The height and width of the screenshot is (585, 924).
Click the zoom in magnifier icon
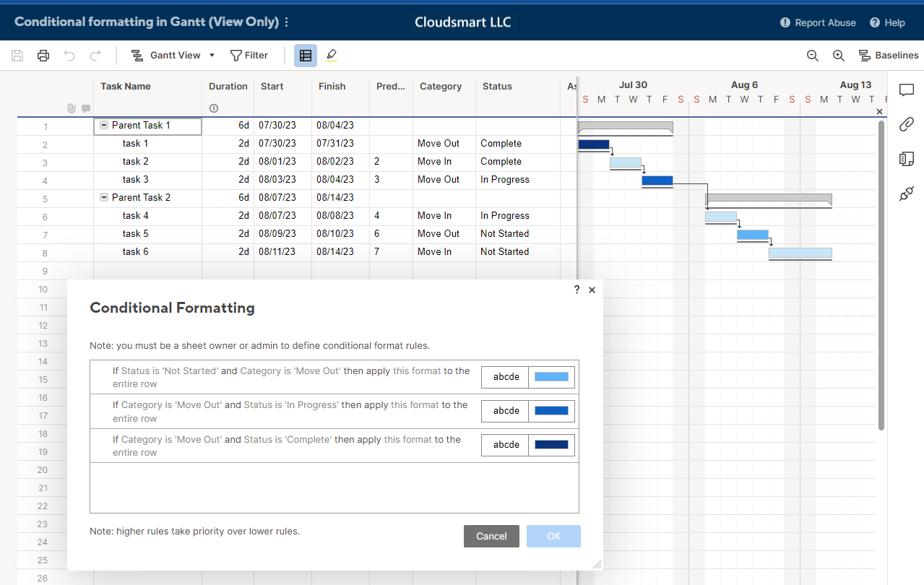point(838,56)
